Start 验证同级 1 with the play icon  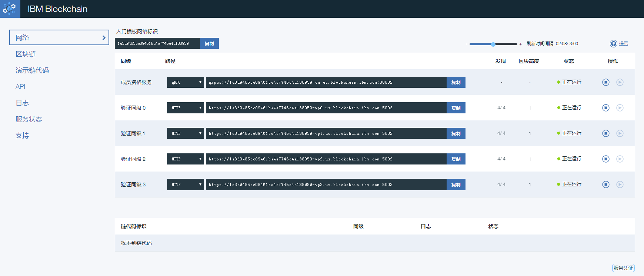click(620, 133)
